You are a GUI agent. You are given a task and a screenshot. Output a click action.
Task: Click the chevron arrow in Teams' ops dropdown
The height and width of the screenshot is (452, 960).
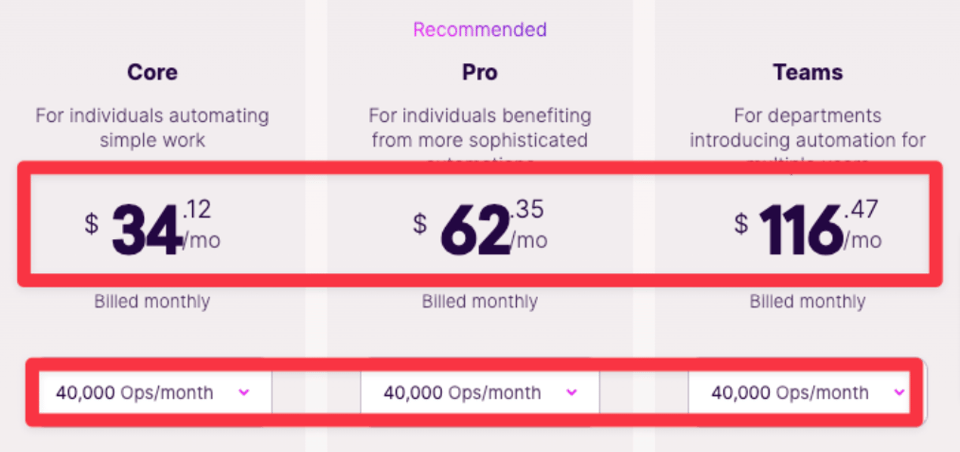pyautogui.click(x=899, y=392)
